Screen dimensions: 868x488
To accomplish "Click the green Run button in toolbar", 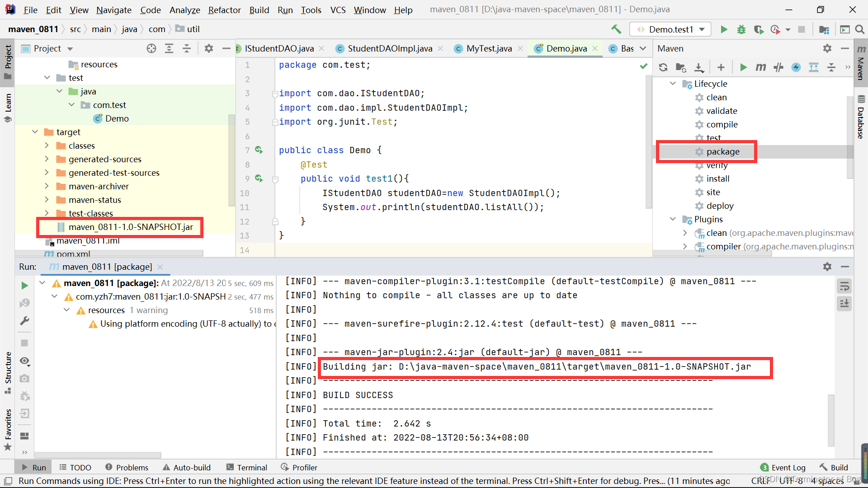I will (723, 28).
